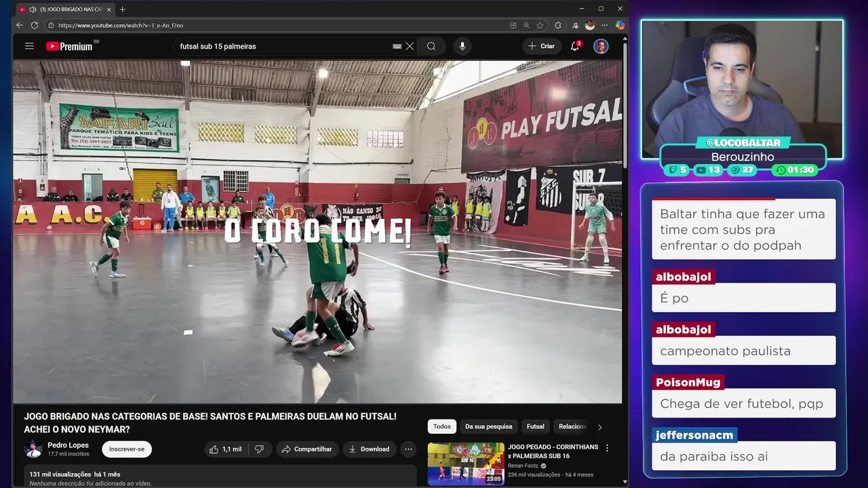Open more actions three-dot menu
Screen dimensions: 868x488
coord(408,449)
